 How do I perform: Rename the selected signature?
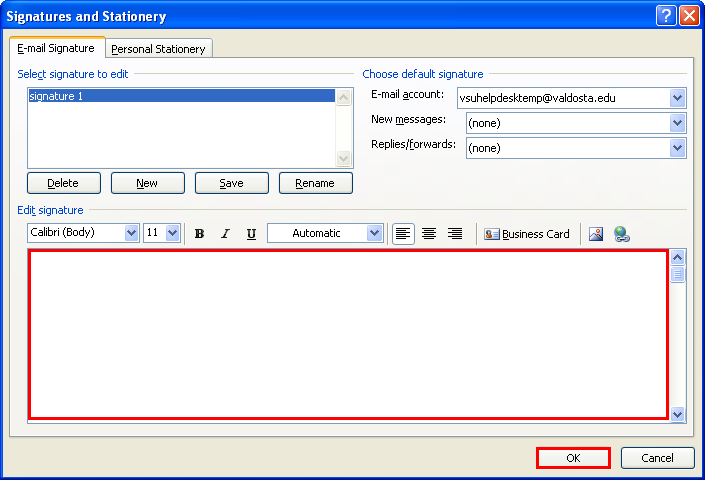coord(316,183)
